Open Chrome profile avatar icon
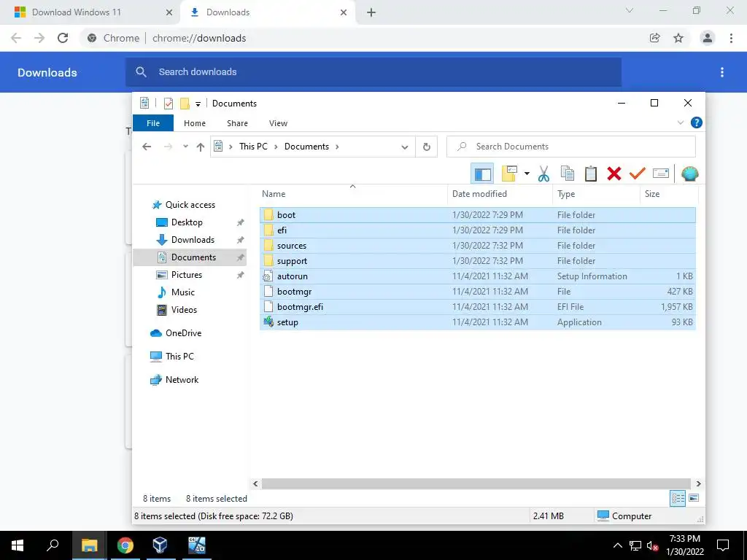 click(707, 38)
